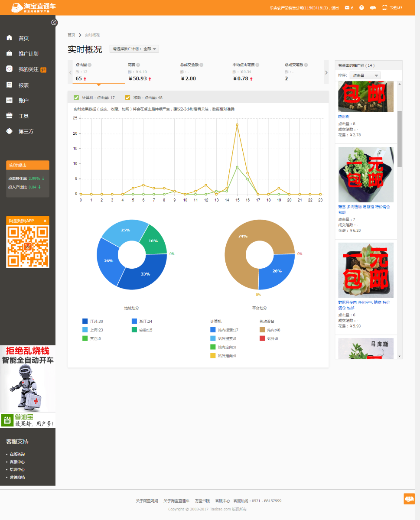Screen dimensions: 420x520
Task: Open the 在线咨询 support link
Action: [17, 454]
